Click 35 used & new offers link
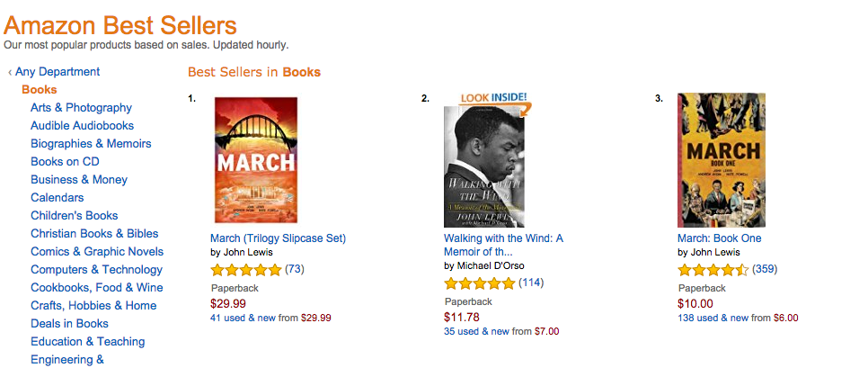 476,331
